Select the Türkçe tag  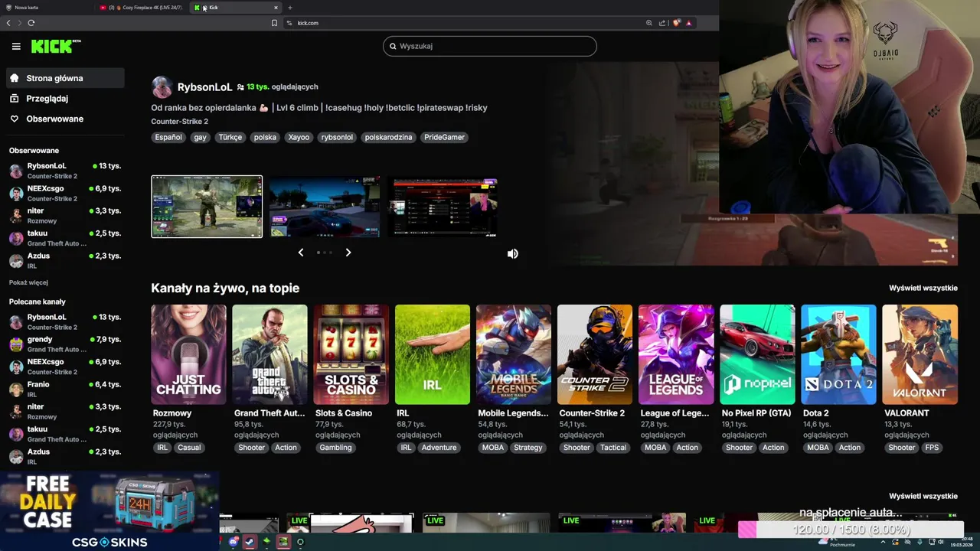(230, 138)
